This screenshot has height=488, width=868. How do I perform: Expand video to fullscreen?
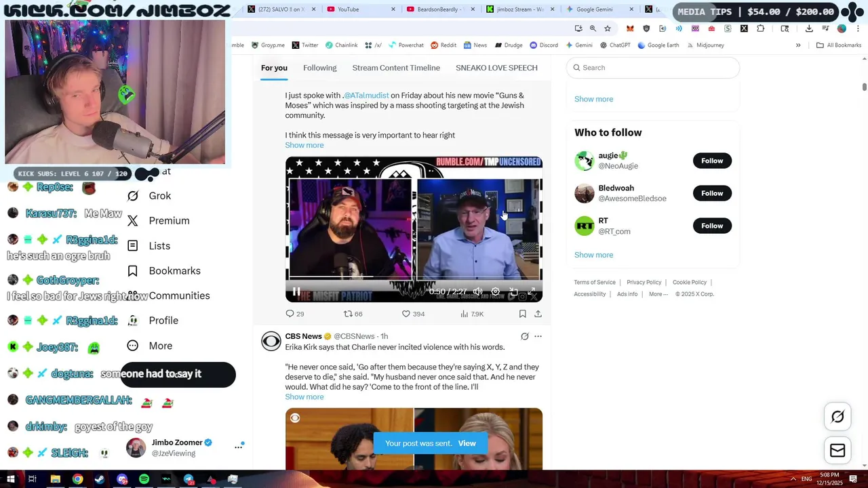point(532,292)
